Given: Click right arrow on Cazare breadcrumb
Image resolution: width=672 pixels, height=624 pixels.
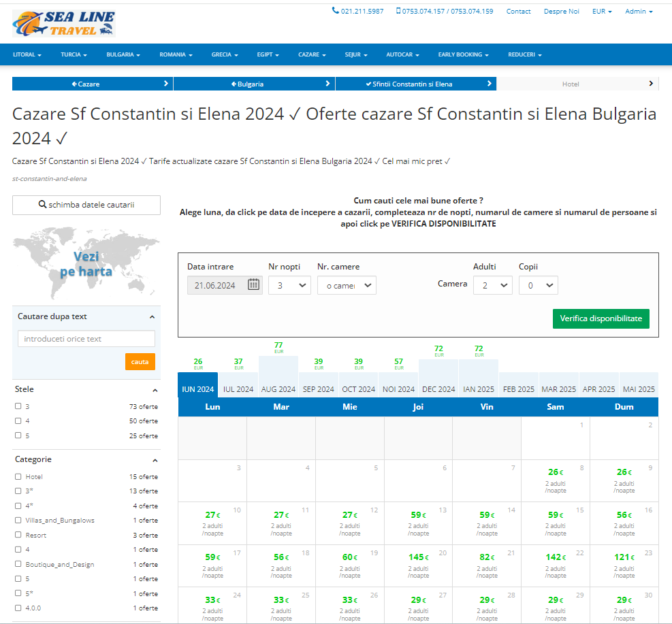Looking at the screenshot, I should point(166,84).
